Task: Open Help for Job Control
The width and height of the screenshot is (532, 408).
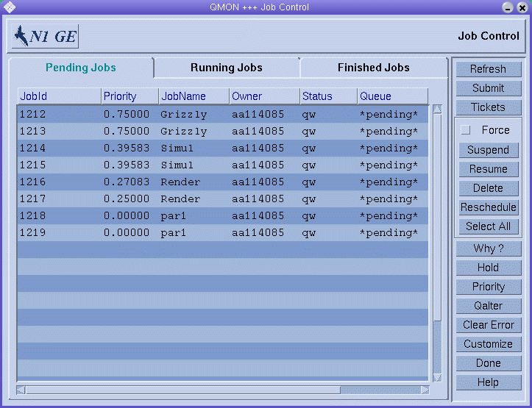Action: point(489,382)
